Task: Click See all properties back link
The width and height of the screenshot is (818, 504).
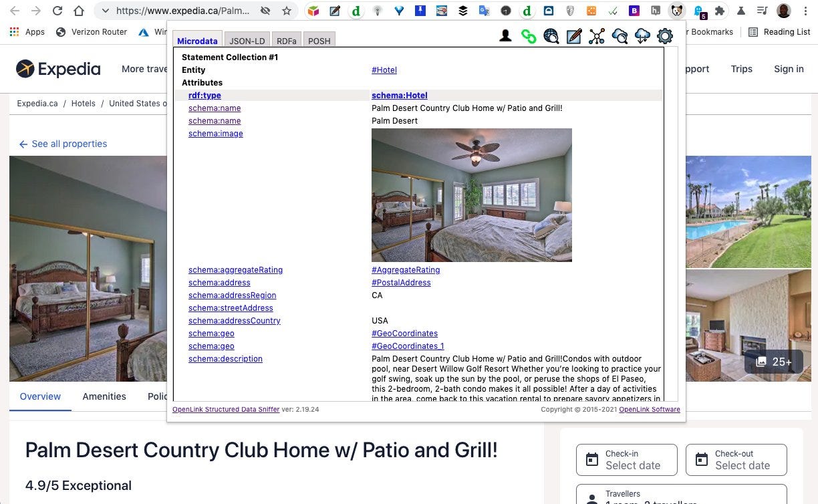Action: [63, 144]
